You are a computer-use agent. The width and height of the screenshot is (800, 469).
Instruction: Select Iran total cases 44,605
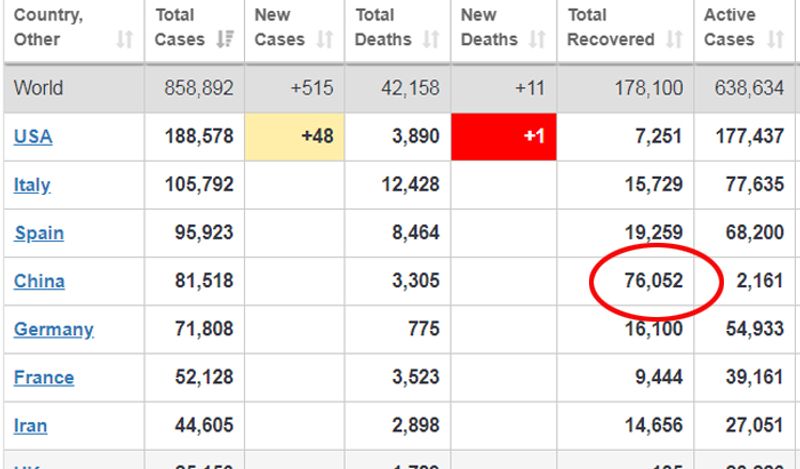(204, 425)
